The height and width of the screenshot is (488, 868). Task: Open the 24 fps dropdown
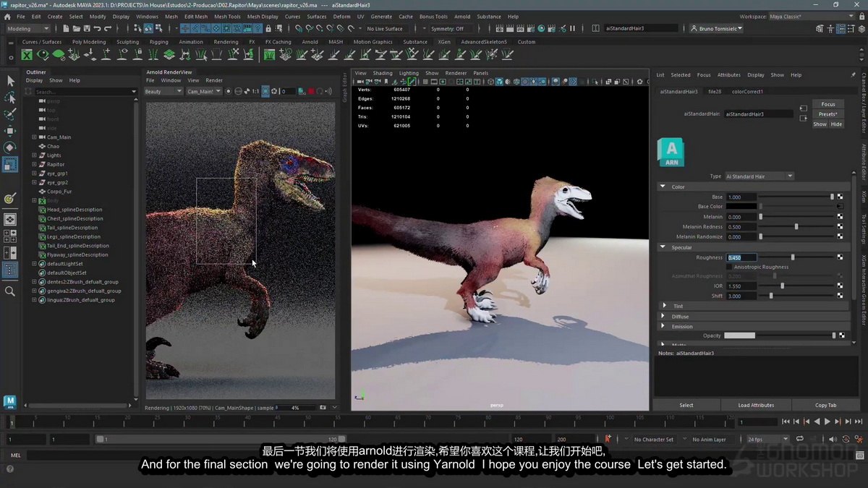(767, 439)
